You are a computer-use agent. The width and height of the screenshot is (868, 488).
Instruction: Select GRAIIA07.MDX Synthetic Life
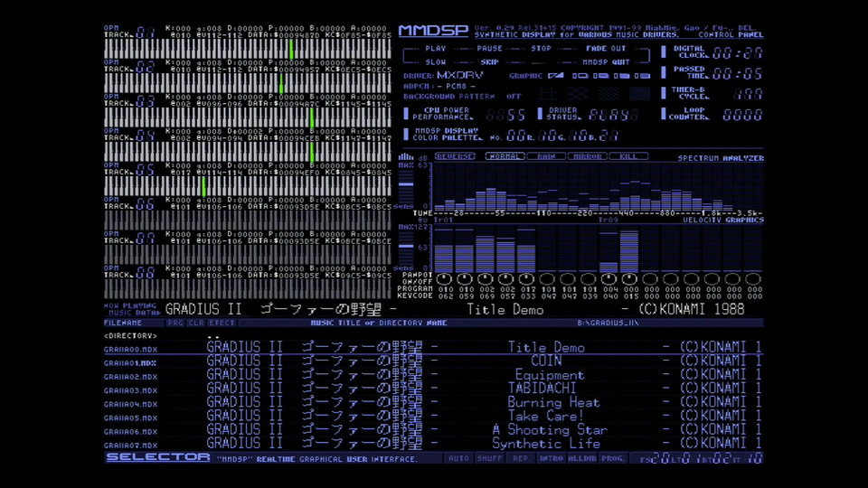(x=433, y=445)
